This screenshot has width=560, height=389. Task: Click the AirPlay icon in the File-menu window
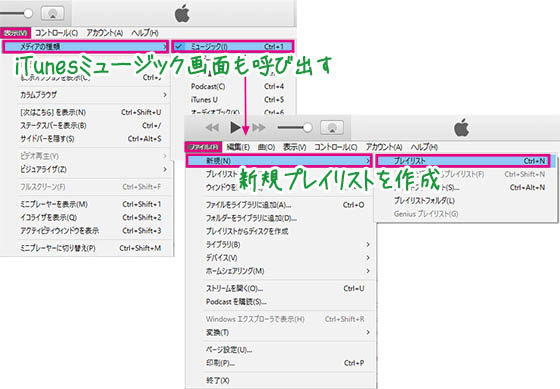332,128
